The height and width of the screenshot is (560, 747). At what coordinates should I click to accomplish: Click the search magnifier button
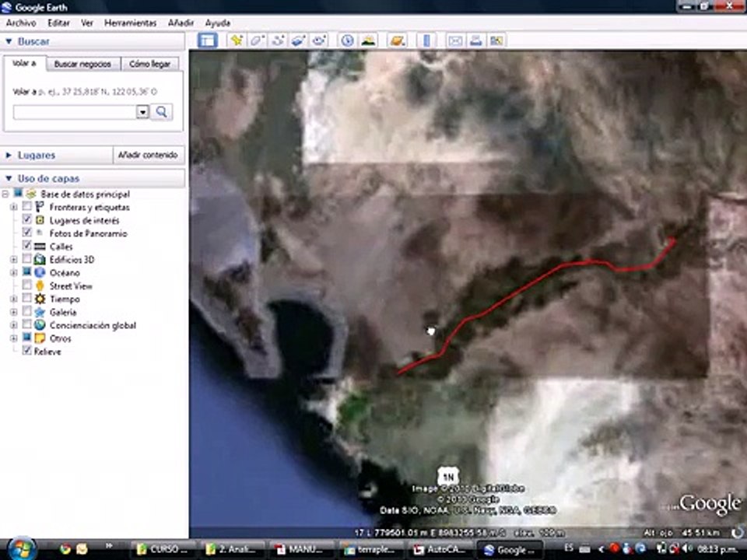point(162,112)
